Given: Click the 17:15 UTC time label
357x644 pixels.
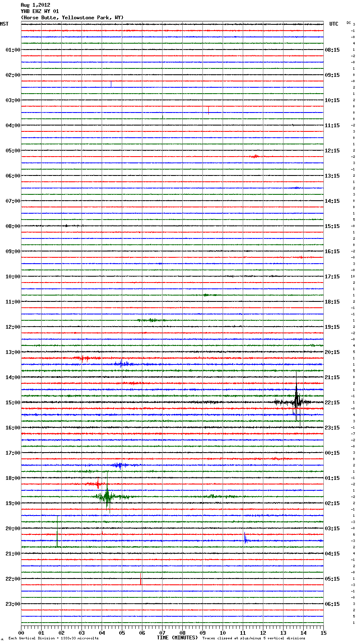Looking at the screenshot, I should coord(332,277).
